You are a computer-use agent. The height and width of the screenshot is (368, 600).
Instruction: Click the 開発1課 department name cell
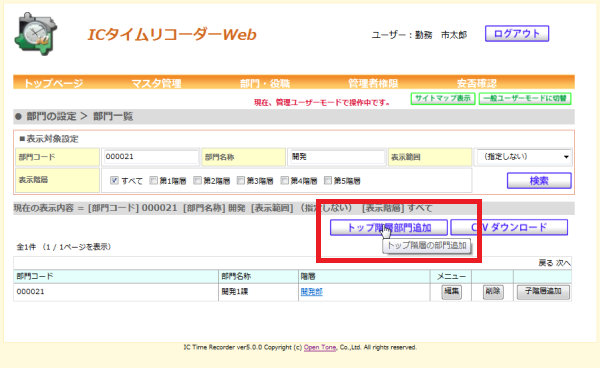(258, 292)
